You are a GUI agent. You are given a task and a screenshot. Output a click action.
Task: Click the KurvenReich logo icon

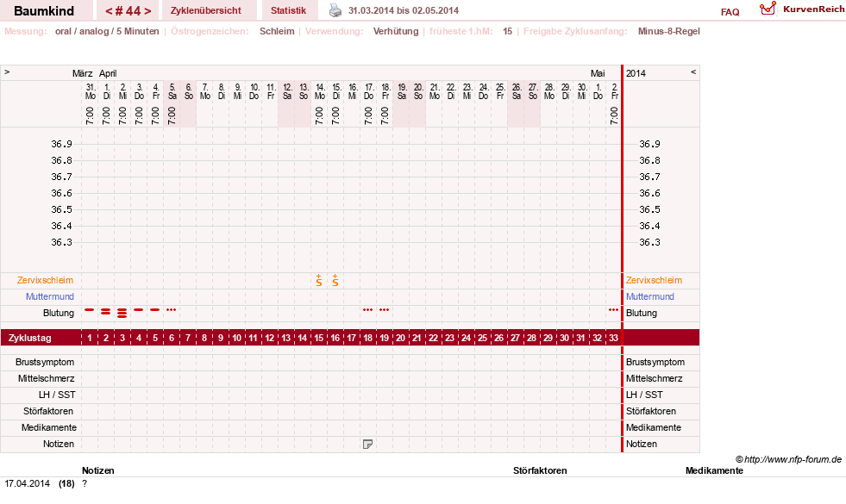tap(768, 9)
